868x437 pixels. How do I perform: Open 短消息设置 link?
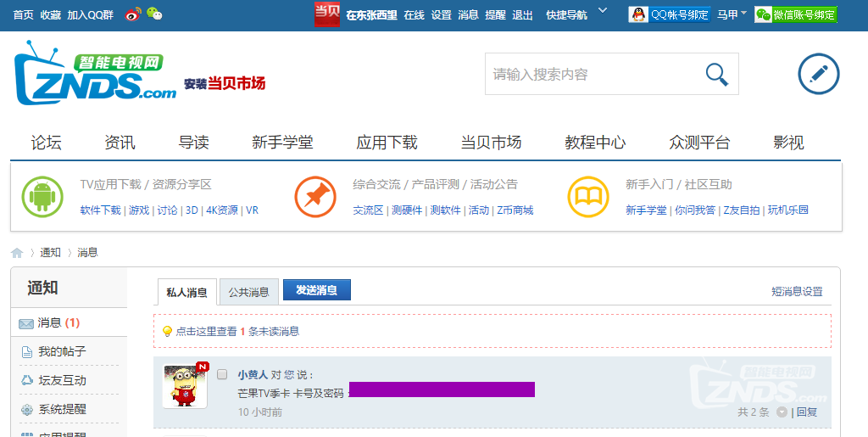click(x=797, y=291)
